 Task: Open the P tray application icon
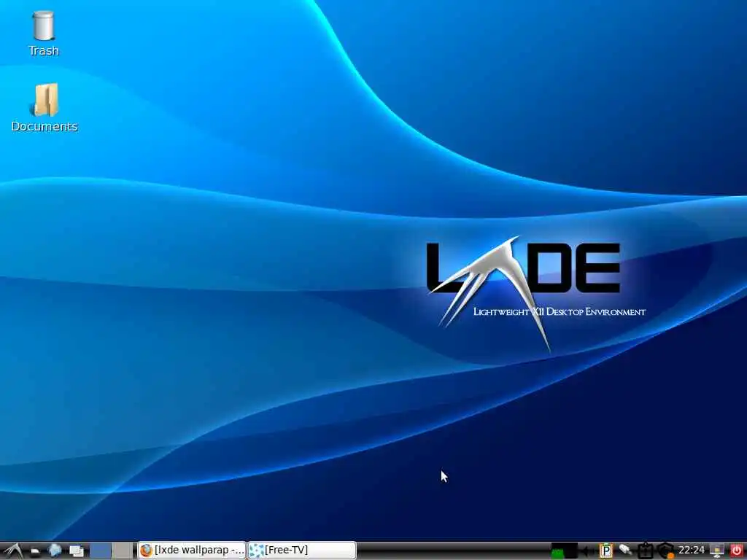(x=605, y=551)
